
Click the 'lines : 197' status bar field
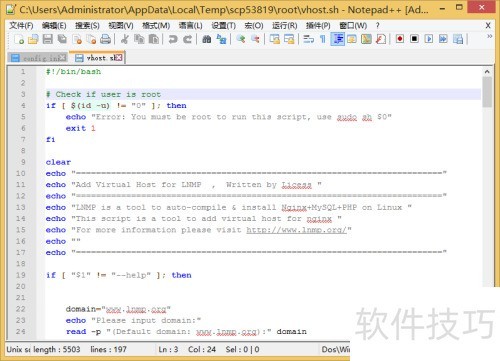pyautogui.click(x=108, y=349)
